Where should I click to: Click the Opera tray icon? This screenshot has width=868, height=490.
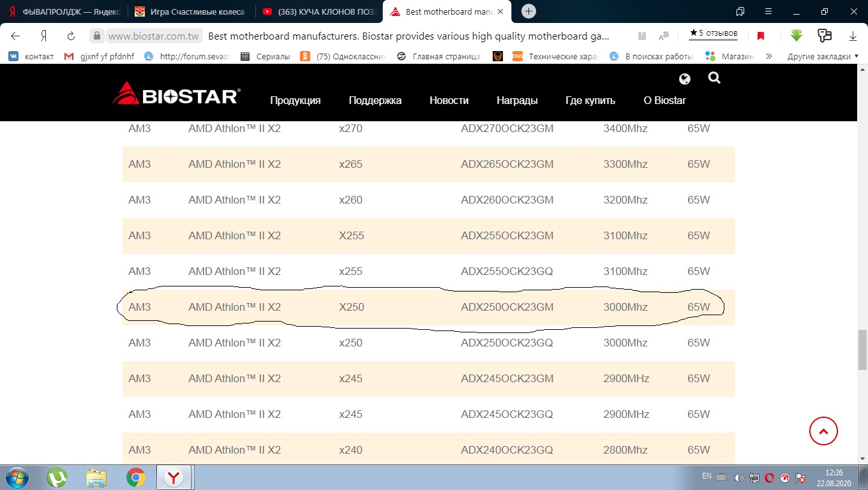(770, 477)
